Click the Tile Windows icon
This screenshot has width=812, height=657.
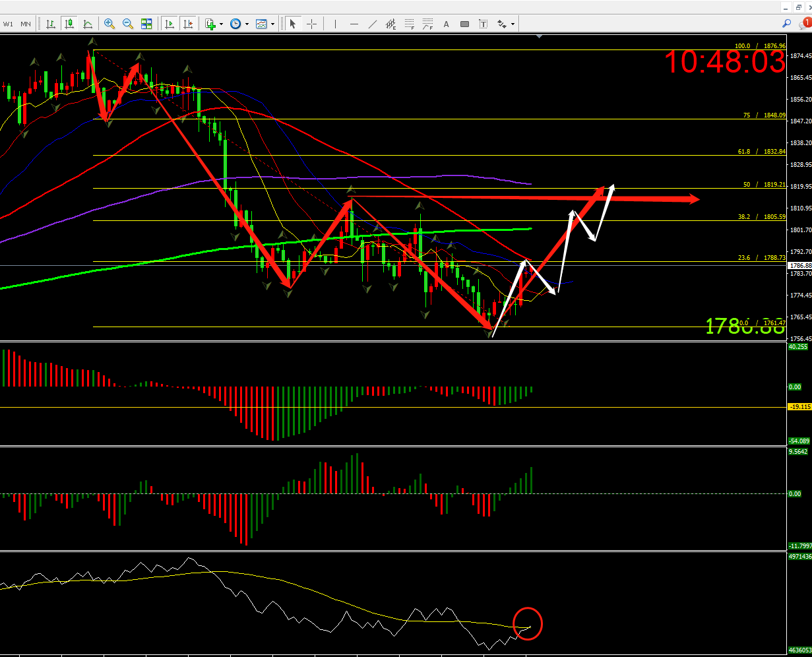point(146,24)
